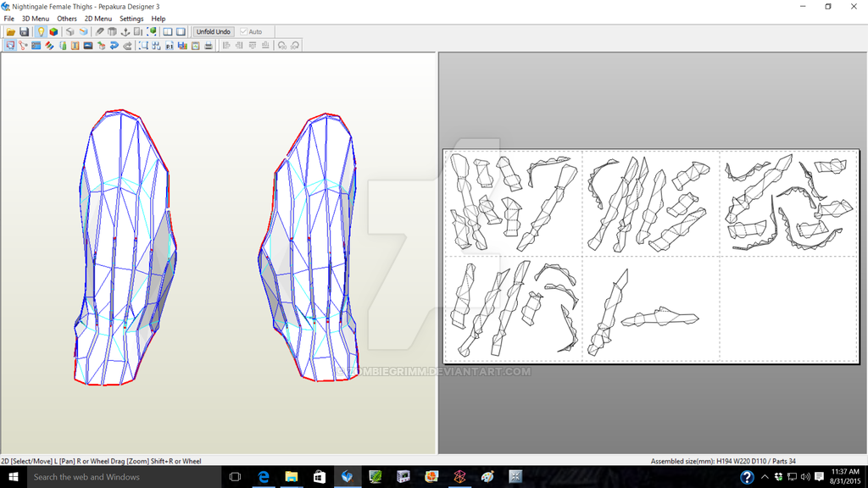868x488 pixels.
Task: Select the green flap tool icon
Action: click(x=63, y=46)
